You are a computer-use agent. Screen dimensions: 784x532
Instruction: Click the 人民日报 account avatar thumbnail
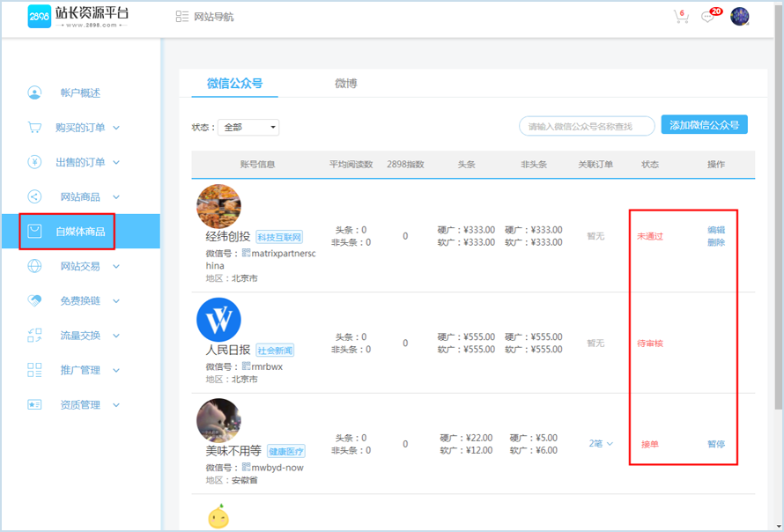[218, 320]
